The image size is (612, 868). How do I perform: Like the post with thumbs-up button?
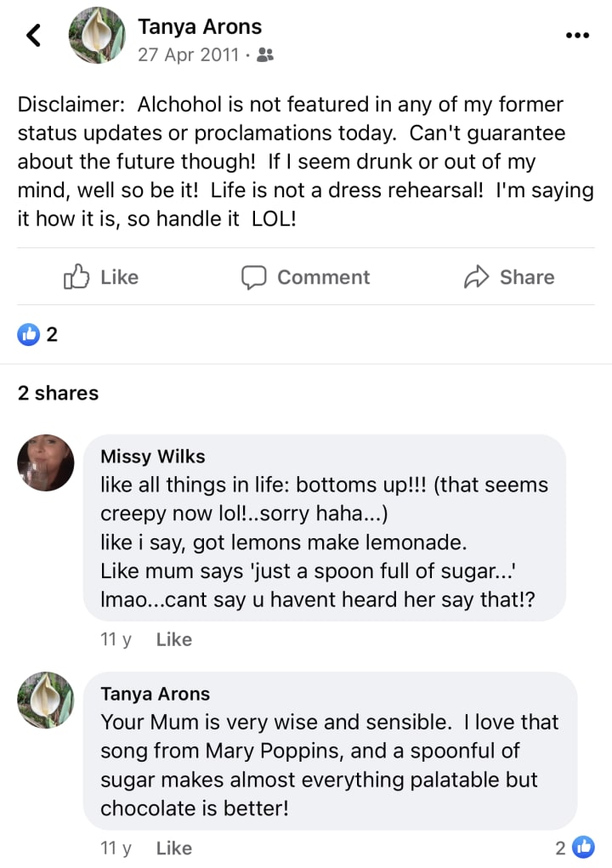pyautogui.click(x=101, y=277)
